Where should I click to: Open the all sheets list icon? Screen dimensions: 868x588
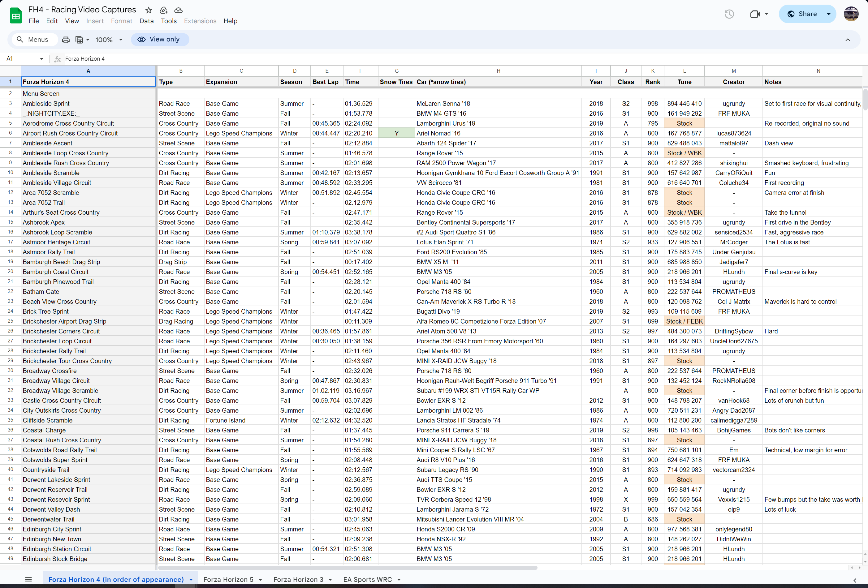coord(28,579)
